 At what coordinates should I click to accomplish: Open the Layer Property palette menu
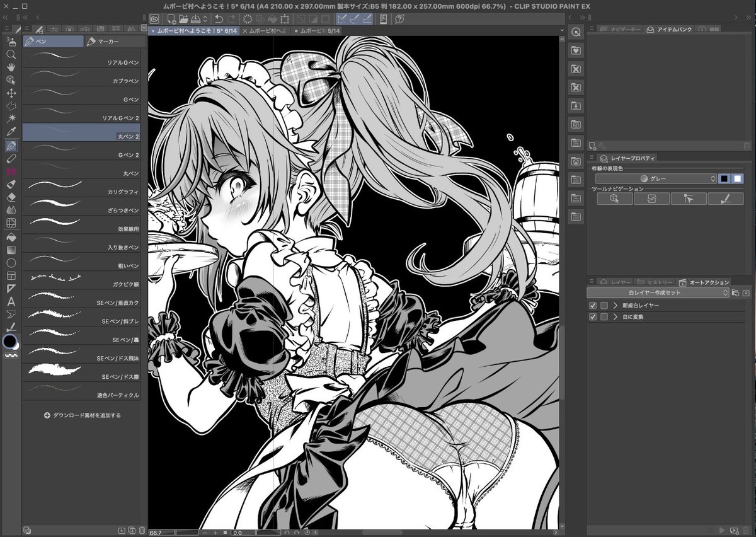pos(592,158)
